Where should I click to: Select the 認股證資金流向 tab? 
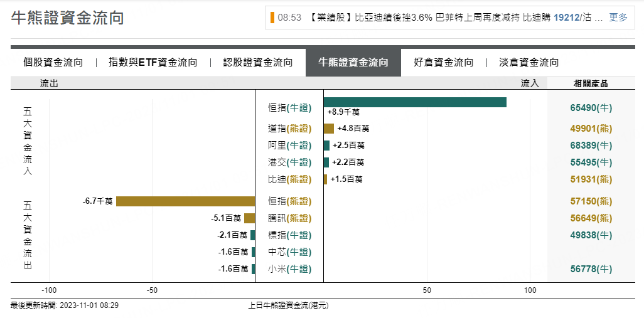point(258,62)
